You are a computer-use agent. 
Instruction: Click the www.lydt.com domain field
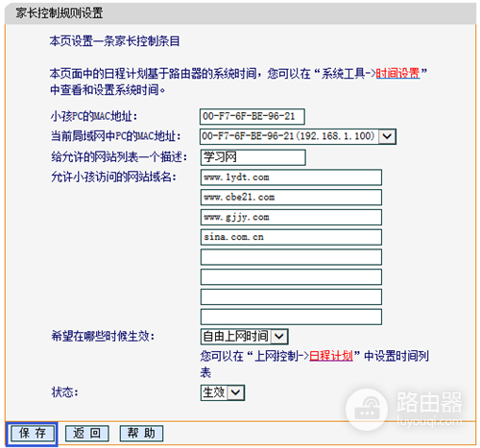pos(291,177)
